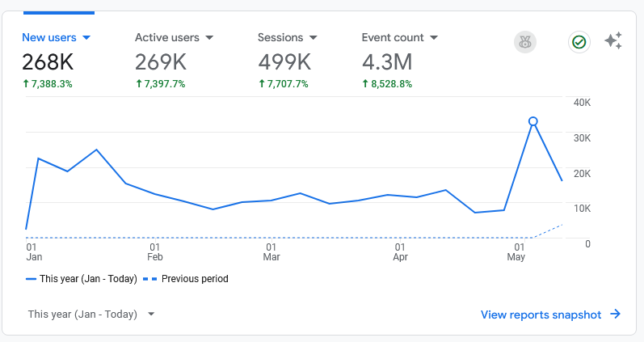Select the Event count metric tab
This screenshot has width=644, height=342.
[393, 37]
